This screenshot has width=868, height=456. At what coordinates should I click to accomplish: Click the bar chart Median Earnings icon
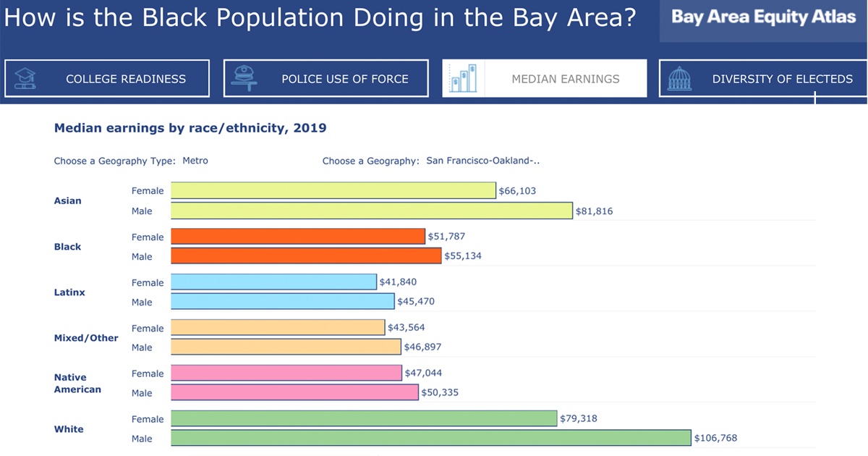[x=463, y=78]
